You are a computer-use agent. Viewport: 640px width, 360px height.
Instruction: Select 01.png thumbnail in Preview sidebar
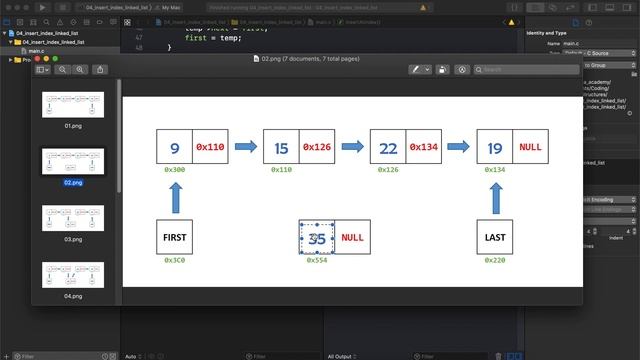[x=73, y=105]
